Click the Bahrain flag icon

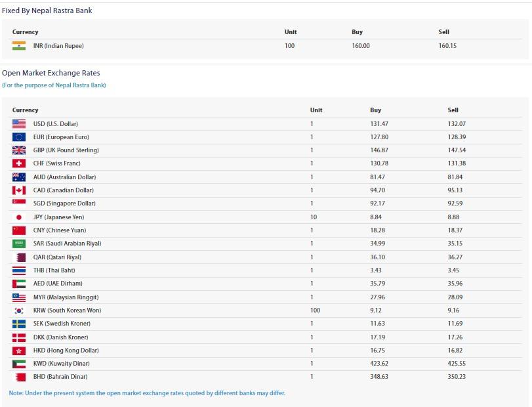tap(19, 377)
